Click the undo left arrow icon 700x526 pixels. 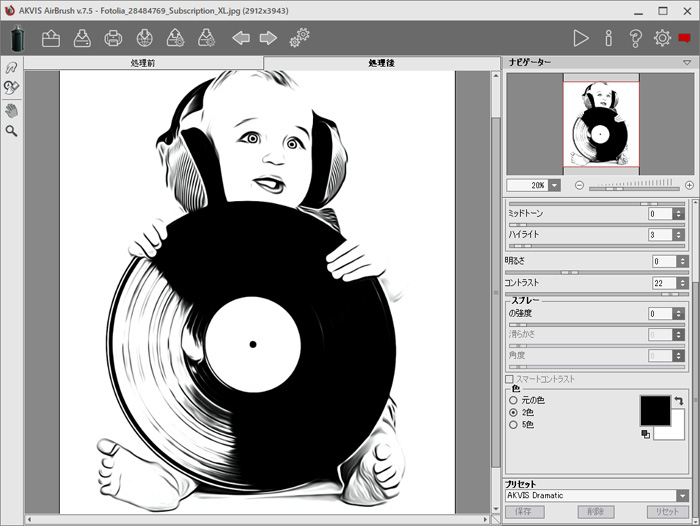pyautogui.click(x=241, y=39)
